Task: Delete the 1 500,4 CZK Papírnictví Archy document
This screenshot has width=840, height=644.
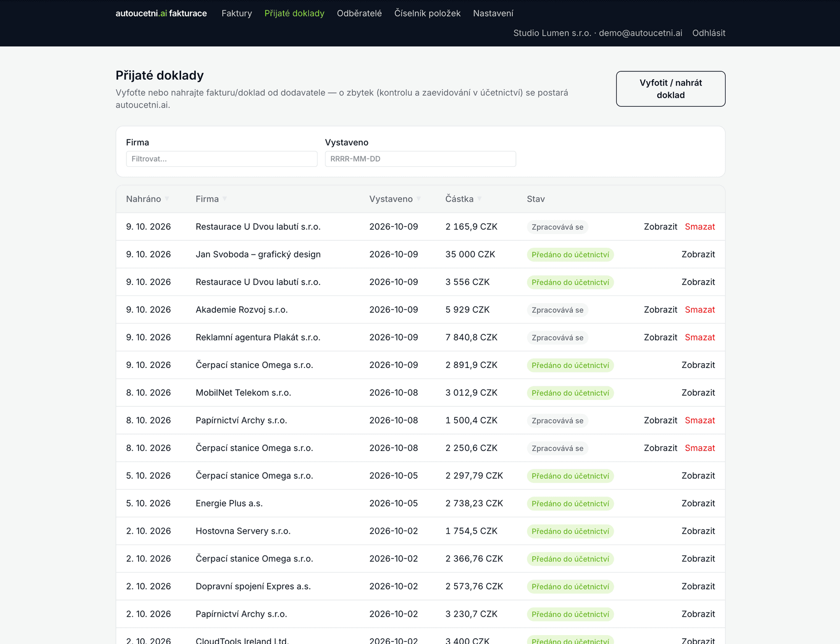Action: pyautogui.click(x=700, y=420)
